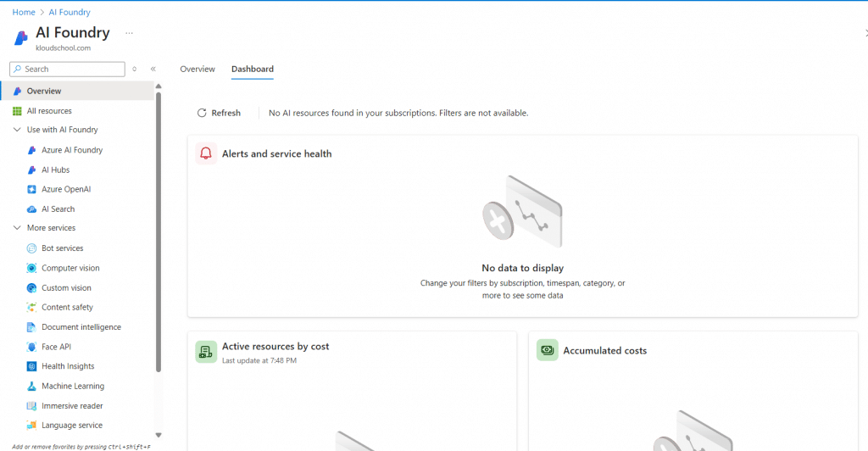Click 'Active resources by cost' heading

pyautogui.click(x=275, y=347)
